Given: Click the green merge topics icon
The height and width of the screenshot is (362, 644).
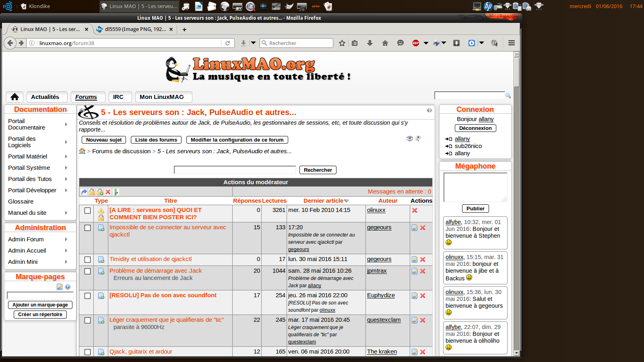Looking at the screenshot, I should pos(116,192).
